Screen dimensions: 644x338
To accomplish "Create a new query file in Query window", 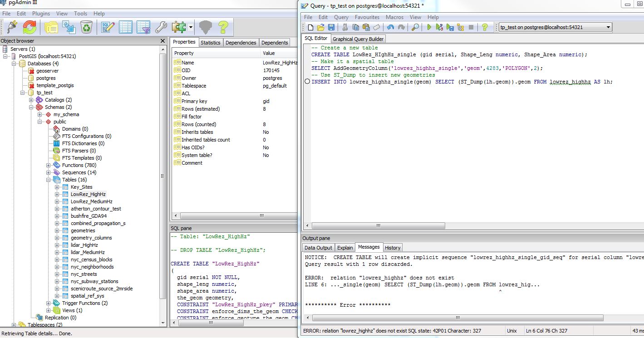I will pyautogui.click(x=310, y=27).
